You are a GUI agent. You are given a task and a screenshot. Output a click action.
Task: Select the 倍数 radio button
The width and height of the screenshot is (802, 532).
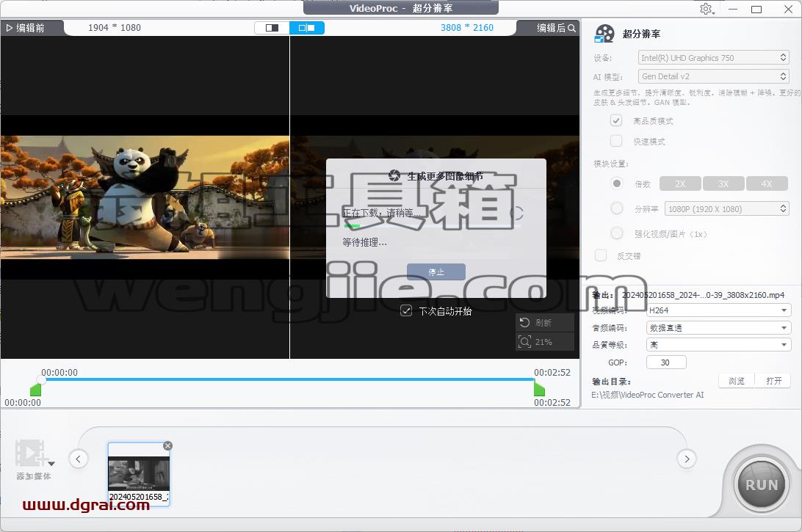click(617, 183)
